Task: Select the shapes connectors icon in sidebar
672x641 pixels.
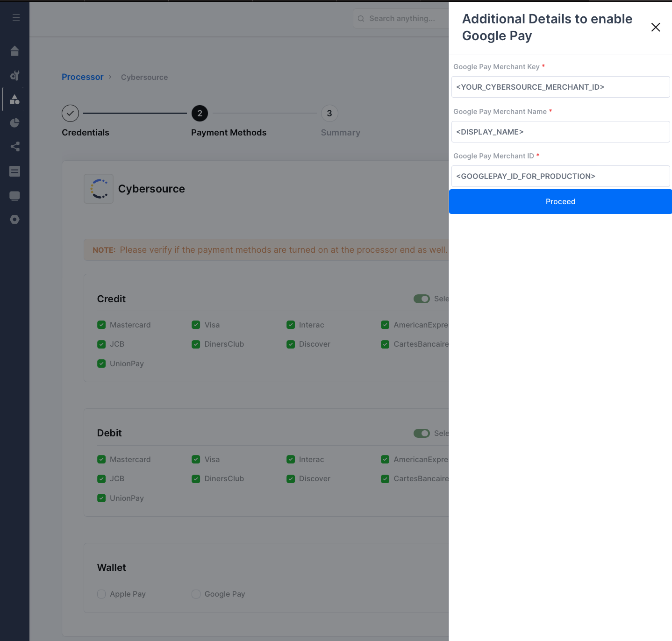Action: click(x=14, y=99)
